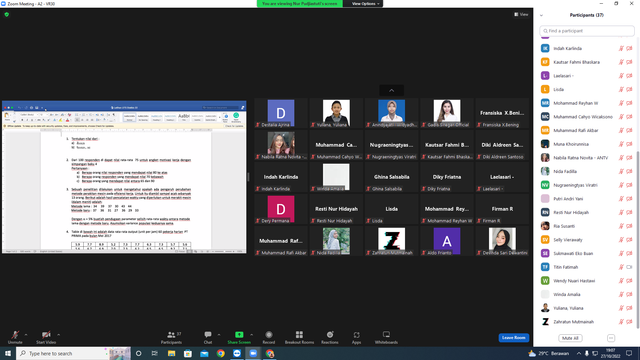Image resolution: width=640 pixels, height=360 pixels.
Task: Click the green Share Screen icon
Action: pos(239,335)
